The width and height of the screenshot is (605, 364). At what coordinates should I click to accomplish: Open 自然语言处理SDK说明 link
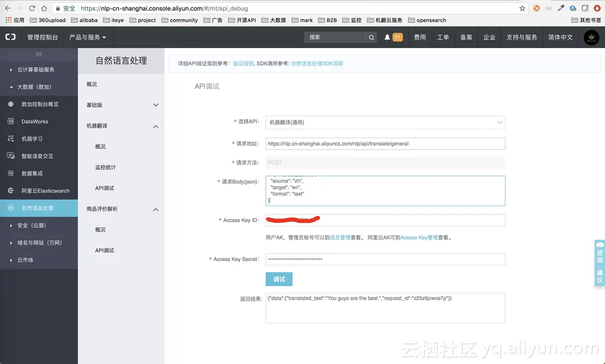[x=317, y=64]
